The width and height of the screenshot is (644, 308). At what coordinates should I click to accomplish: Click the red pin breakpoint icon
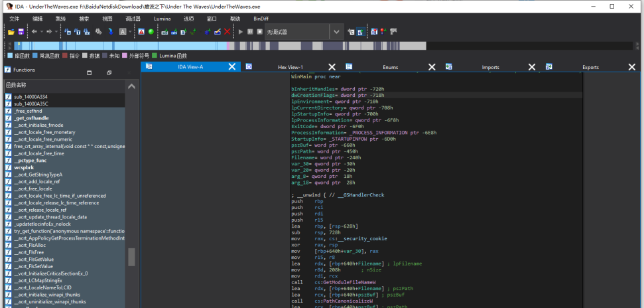coord(383,32)
